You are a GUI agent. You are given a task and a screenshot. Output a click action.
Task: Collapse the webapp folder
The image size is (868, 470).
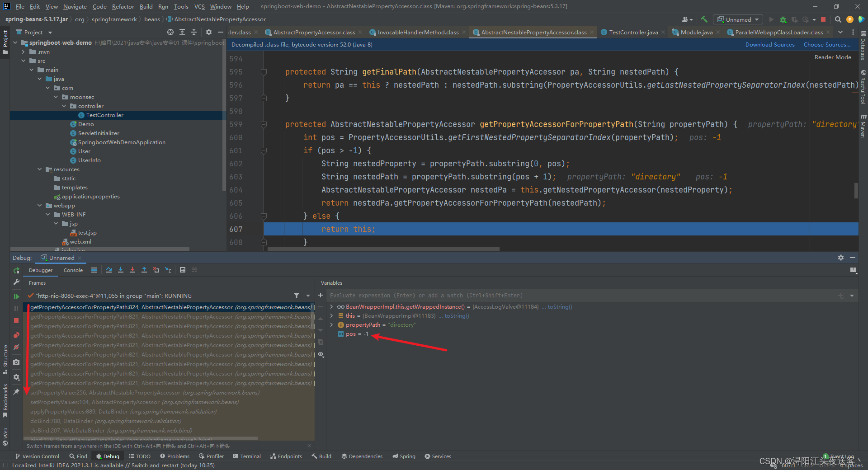39,206
